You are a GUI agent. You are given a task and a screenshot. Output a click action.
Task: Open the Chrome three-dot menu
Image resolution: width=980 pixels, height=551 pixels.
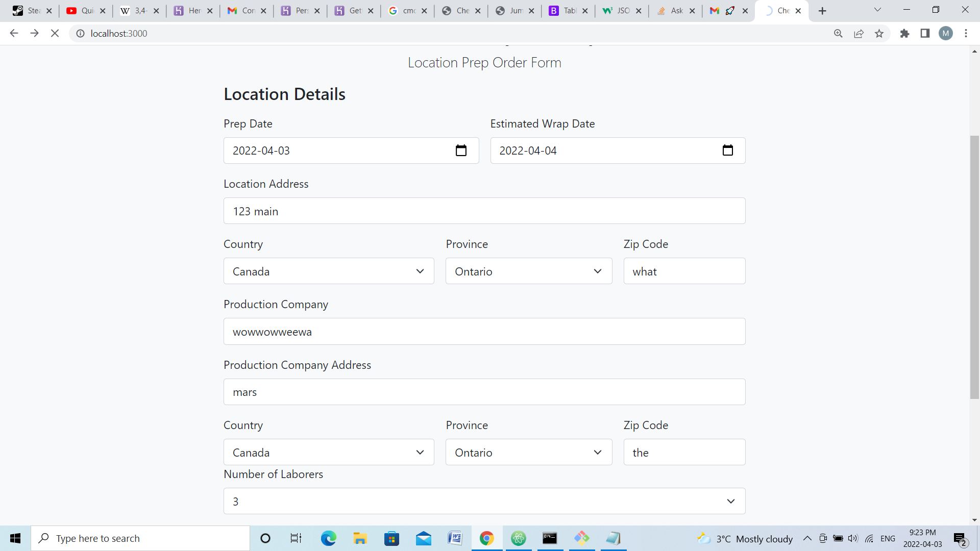966,34
